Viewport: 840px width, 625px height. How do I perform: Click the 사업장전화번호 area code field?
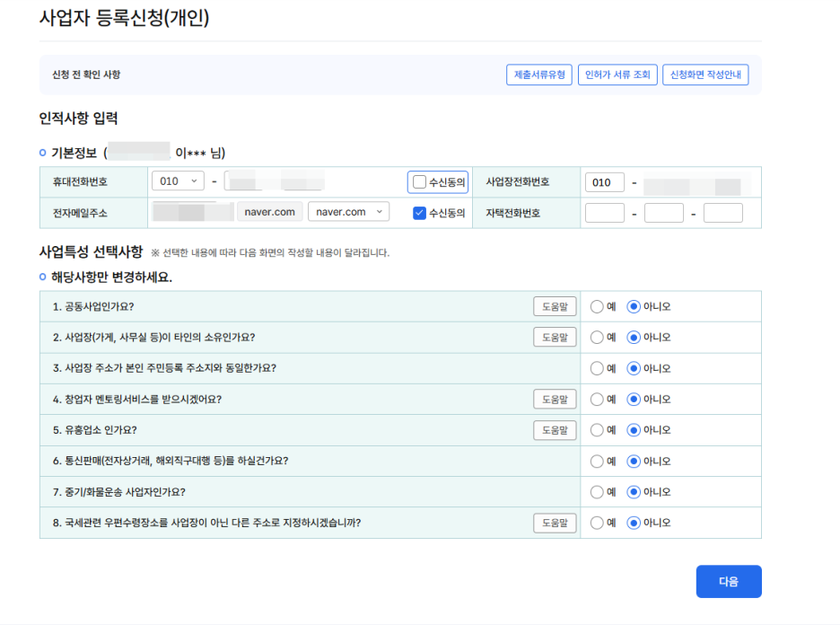604,182
